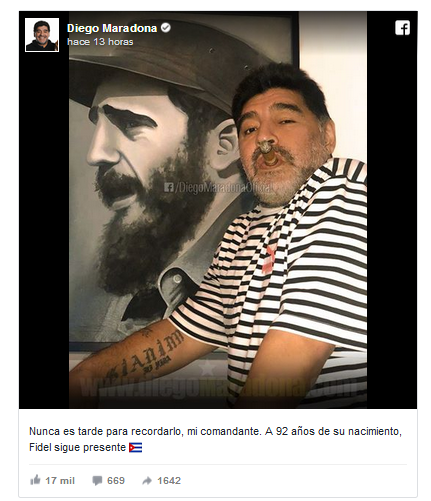Click the small Facebook icon in the photo watermark
431x501 pixels.
[x=168, y=187]
